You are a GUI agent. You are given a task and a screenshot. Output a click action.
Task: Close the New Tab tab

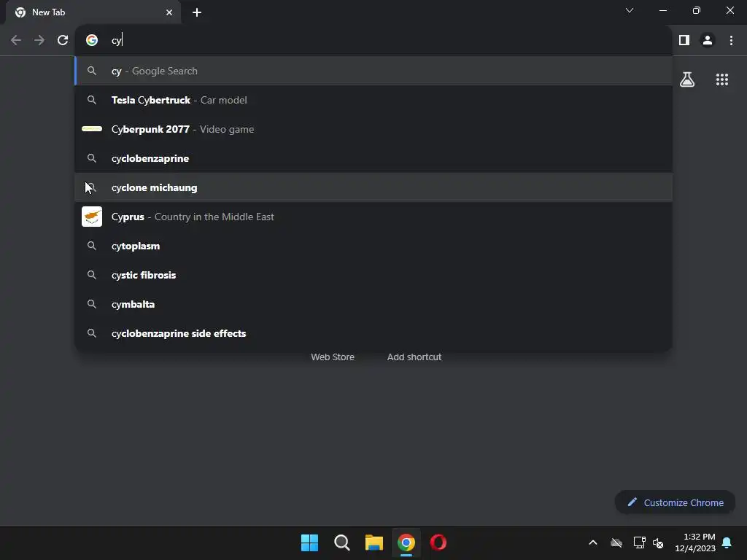click(169, 12)
